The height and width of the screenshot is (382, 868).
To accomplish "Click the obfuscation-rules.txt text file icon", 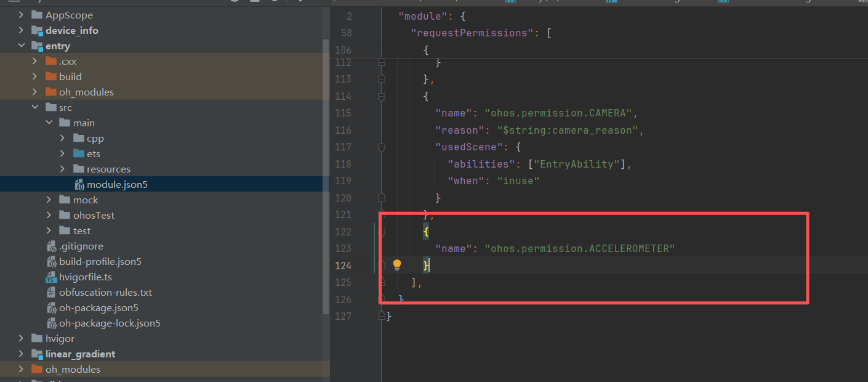I will click(x=52, y=292).
